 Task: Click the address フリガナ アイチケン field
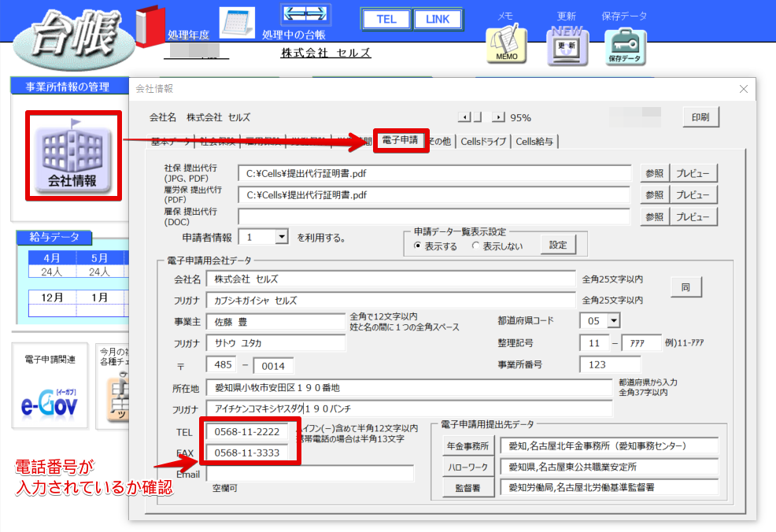click(x=409, y=408)
